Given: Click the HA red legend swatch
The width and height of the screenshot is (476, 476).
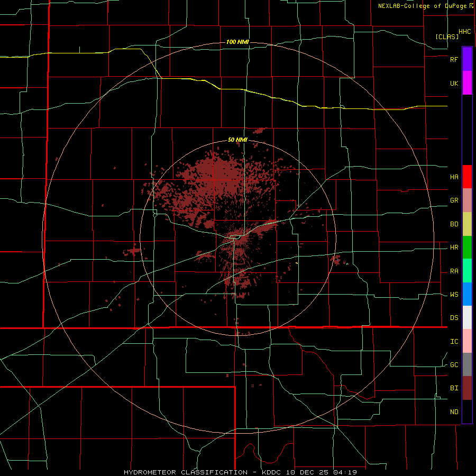Looking at the screenshot, I should pos(467,177).
